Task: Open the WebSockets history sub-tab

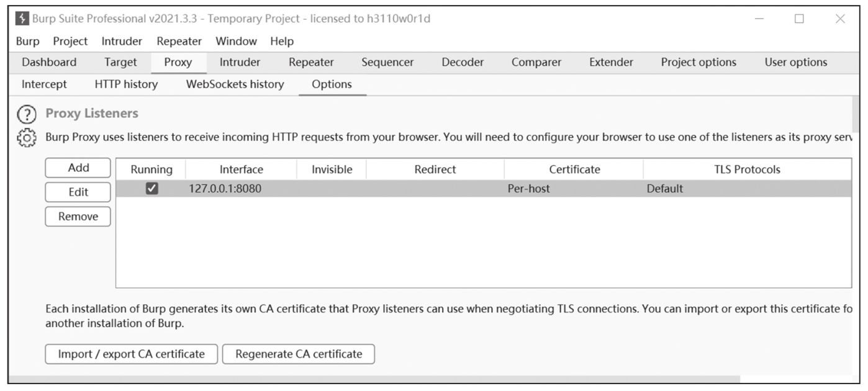Action: (235, 84)
